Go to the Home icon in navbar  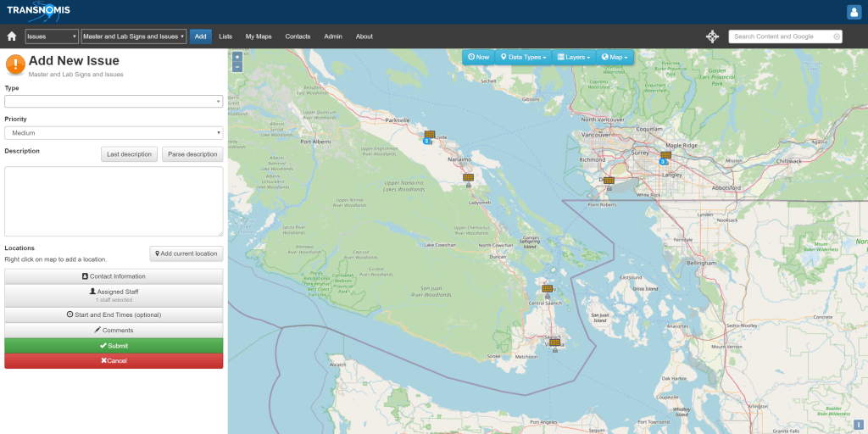pos(12,36)
